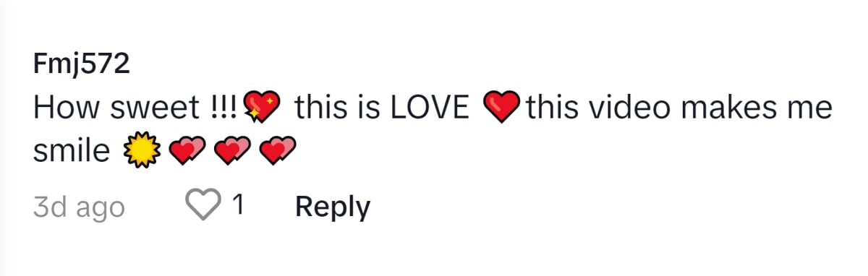
Task: Click the word "smile" in the comment
Action: [x=72, y=151]
